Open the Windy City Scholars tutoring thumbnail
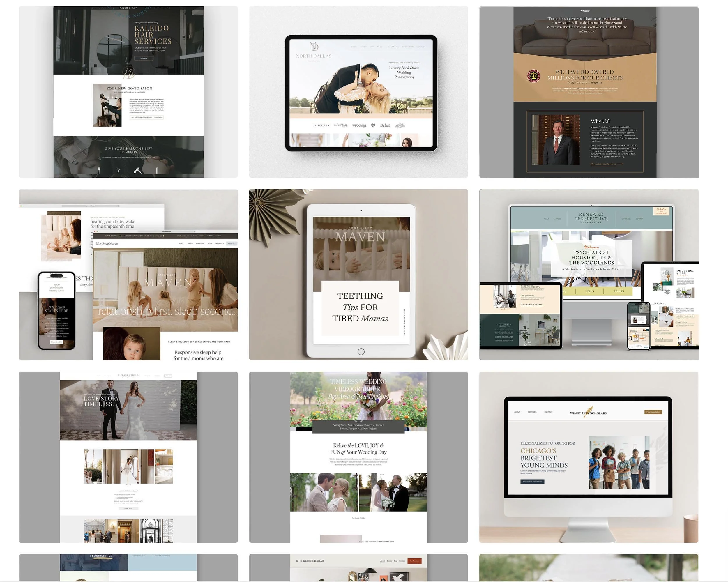Image resolution: width=728 pixels, height=582 pixels. click(x=589, y=457)
